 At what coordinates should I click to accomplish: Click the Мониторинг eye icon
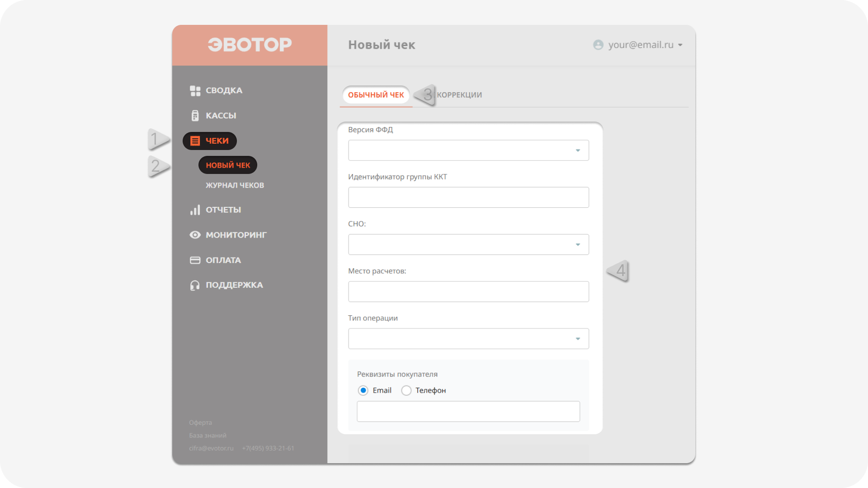(195, 235)
